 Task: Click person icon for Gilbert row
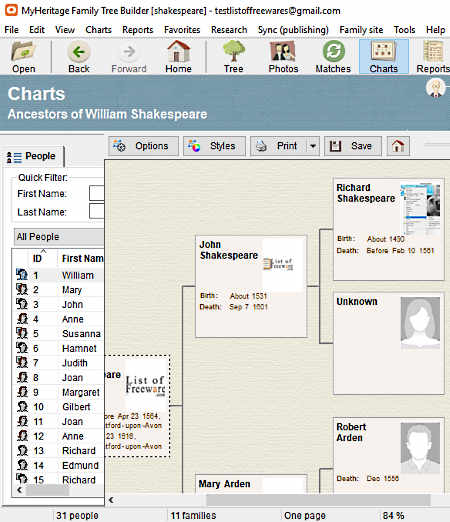(22, 407)
